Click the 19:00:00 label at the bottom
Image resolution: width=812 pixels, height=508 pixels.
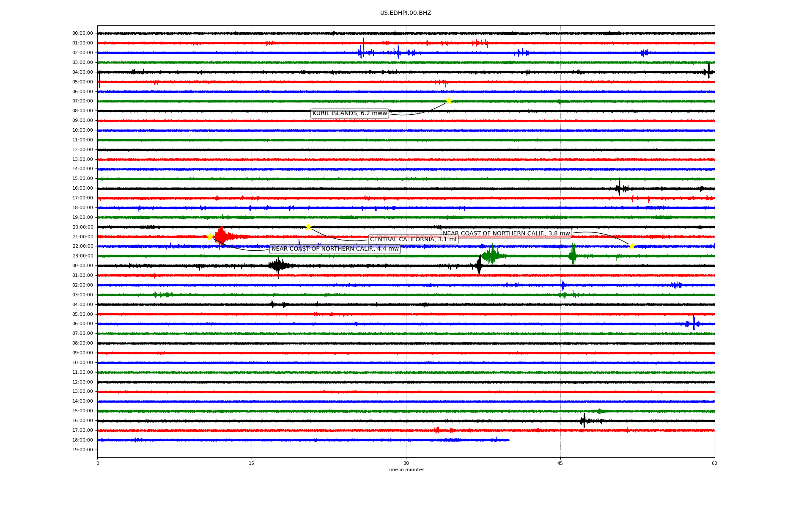click(x=82, y=450)
